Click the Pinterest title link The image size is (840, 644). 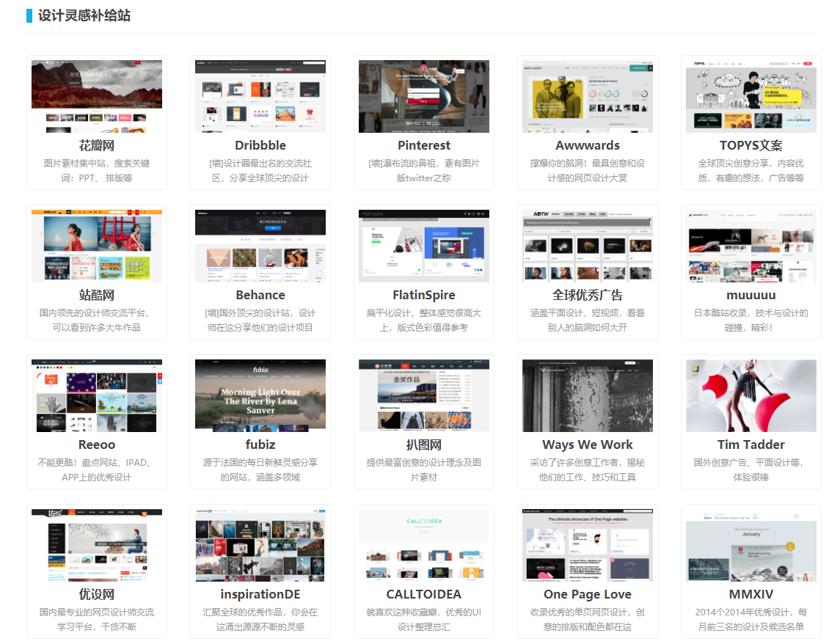click(424, 145)
